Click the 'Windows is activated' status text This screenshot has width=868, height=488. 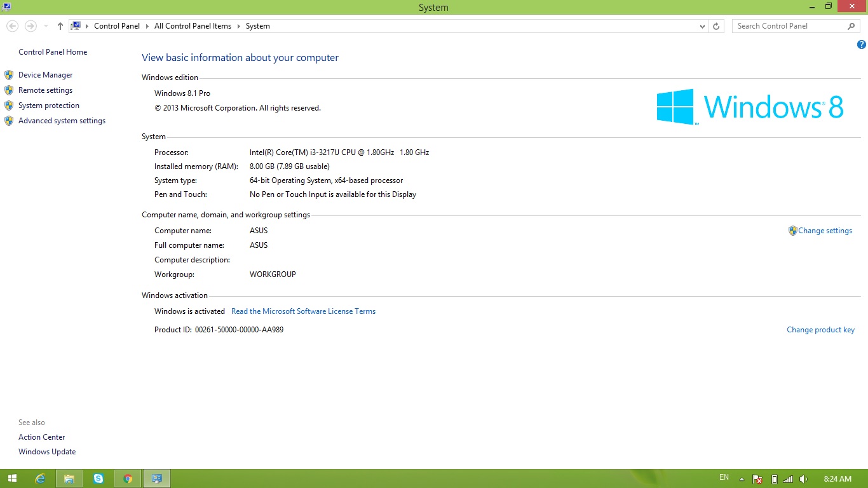point(189,311)
